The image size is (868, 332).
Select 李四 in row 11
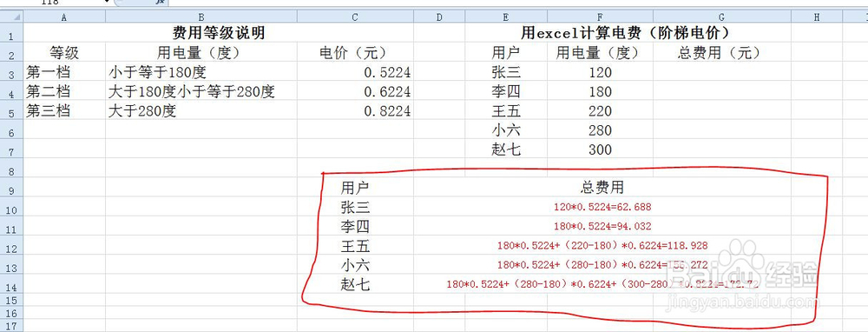pyautogui.click(x=355, y=227)
